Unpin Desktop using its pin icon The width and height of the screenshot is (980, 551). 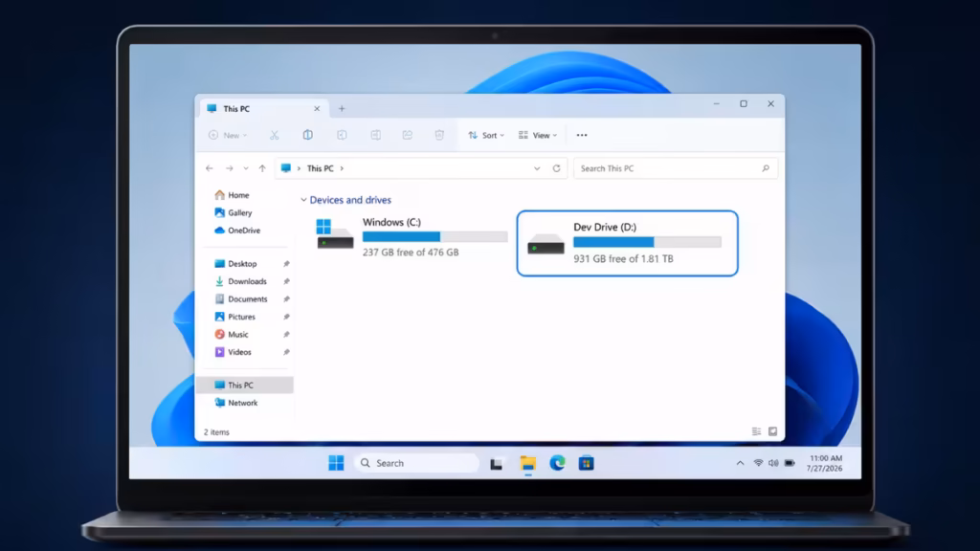286,264
